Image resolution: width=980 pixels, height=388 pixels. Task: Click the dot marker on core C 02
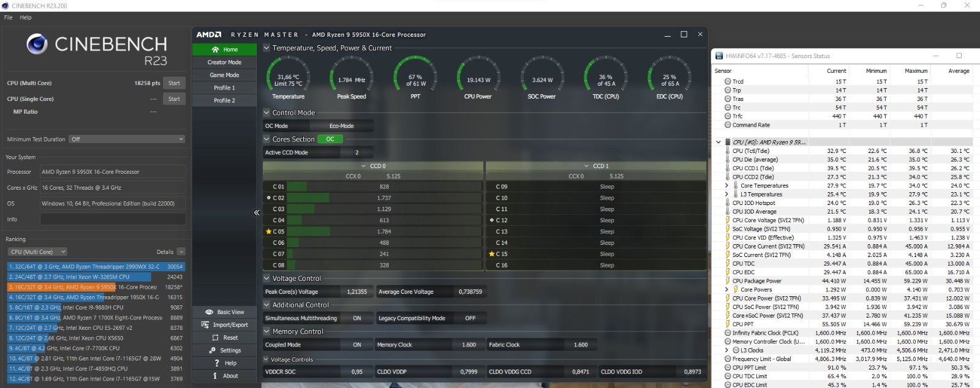click(269, 198)
